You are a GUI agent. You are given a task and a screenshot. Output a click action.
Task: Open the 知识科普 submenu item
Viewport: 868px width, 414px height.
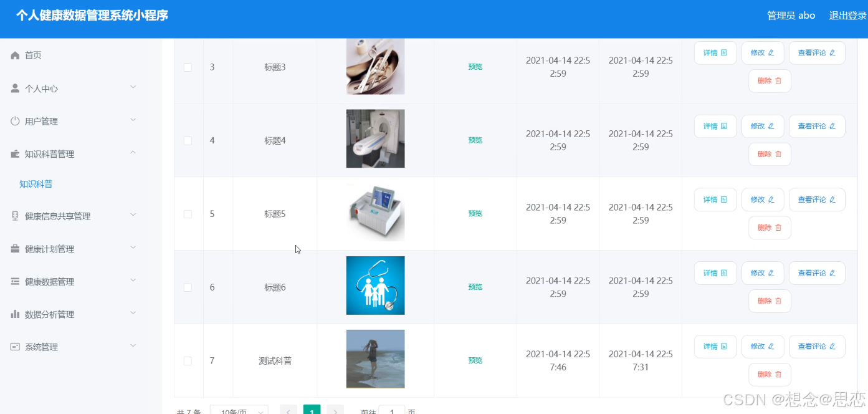pyautogui.click(x=36, y=184)
